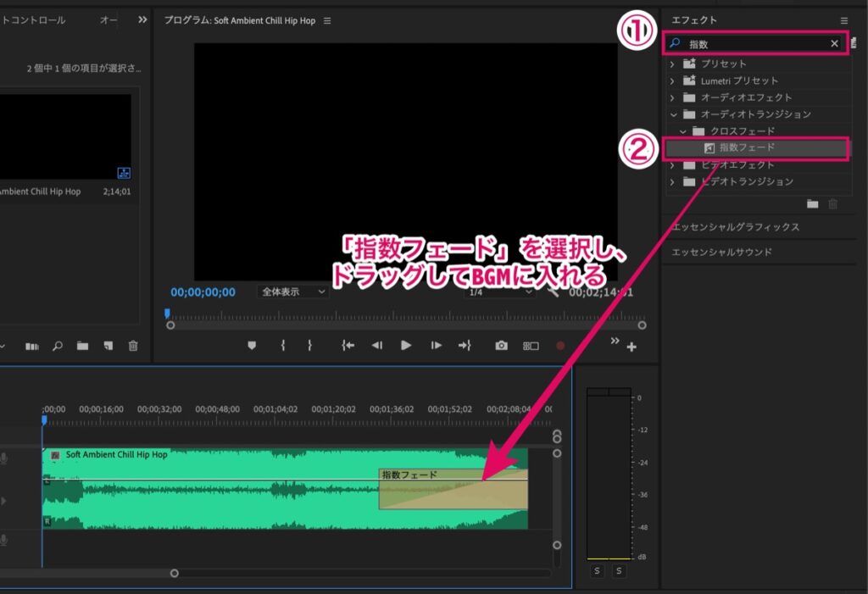
Task: Click the Mark In bracket button
Action: pos(283,346)
